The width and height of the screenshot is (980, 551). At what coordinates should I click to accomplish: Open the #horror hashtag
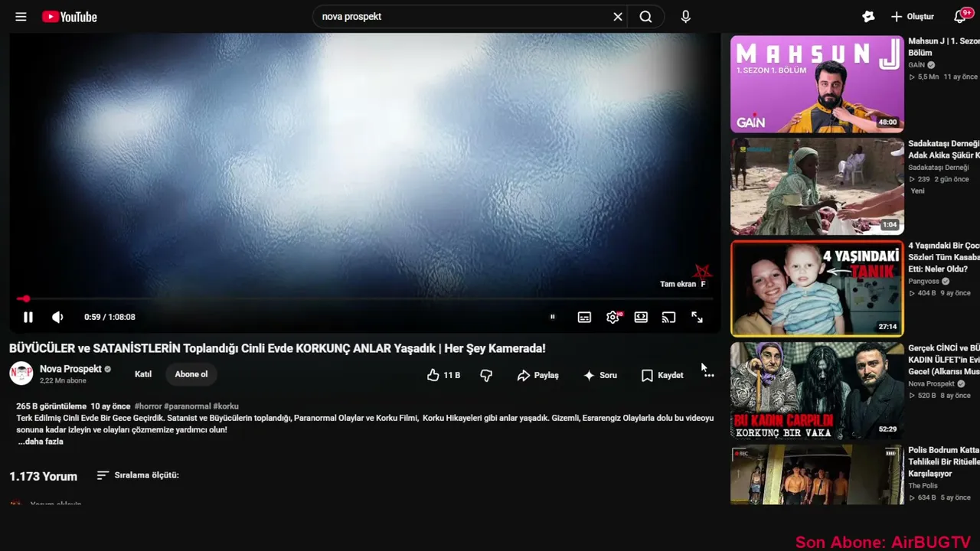[x=148, y=406]
